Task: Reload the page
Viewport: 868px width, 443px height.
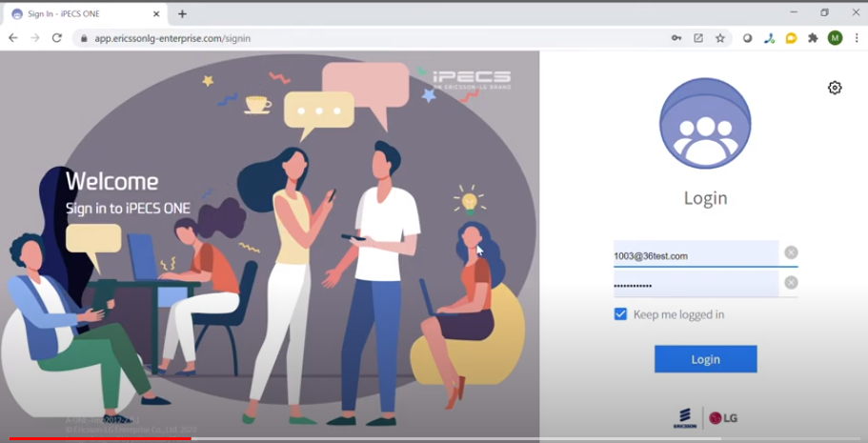Action: pos(56,38)
